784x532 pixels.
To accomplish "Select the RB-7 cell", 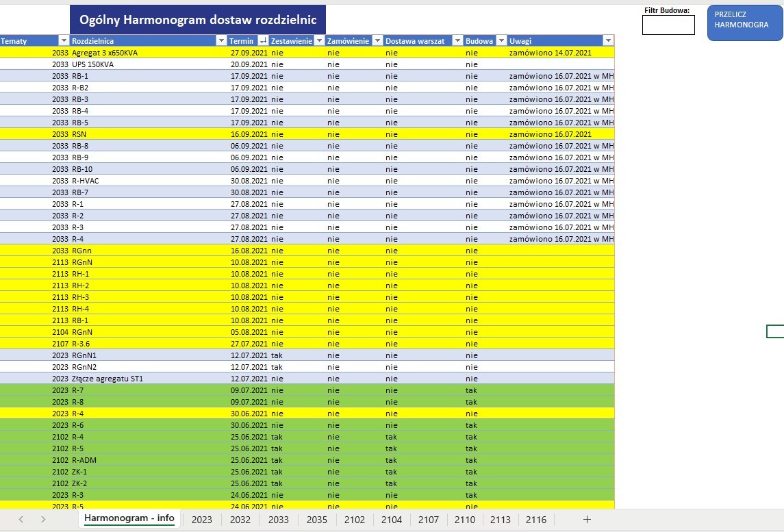I will (149, 192).
